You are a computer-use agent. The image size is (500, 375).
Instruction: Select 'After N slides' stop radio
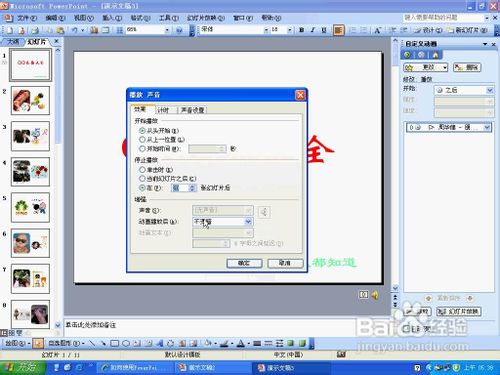[142, 188]
